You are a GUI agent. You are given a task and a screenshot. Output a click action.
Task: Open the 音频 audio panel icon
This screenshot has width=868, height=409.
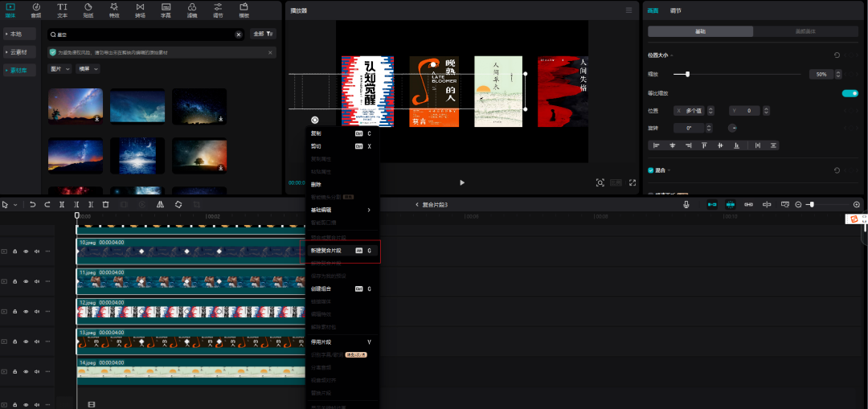(x=36, y=10)
